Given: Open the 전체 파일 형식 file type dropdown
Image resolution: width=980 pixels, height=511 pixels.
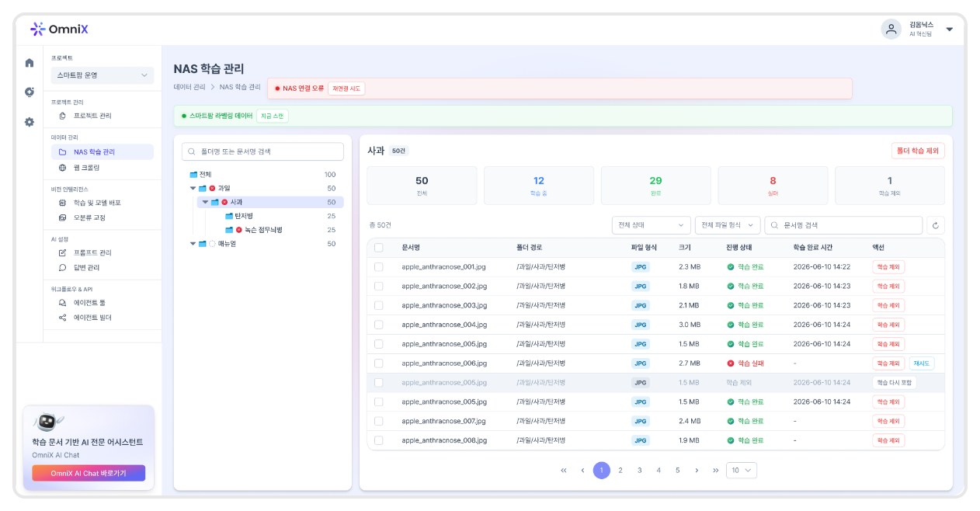Looking at the screenshot, I should click(x=728, y=225).
